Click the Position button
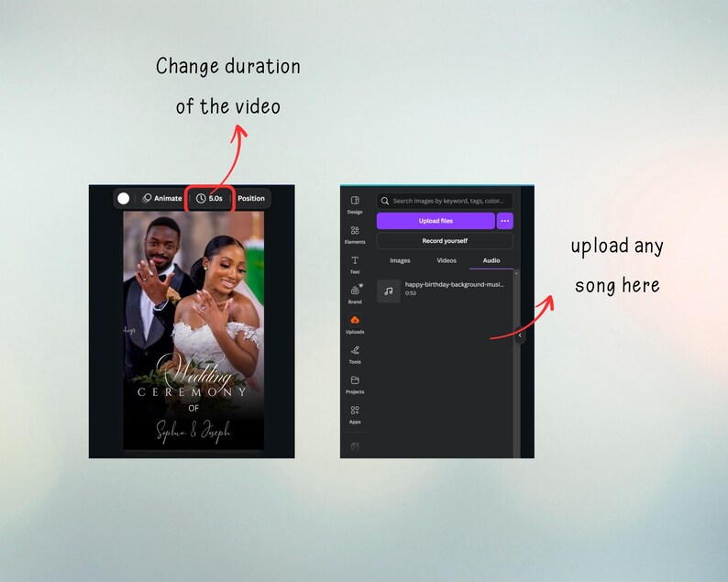728x582 pixels. (250, 198)
